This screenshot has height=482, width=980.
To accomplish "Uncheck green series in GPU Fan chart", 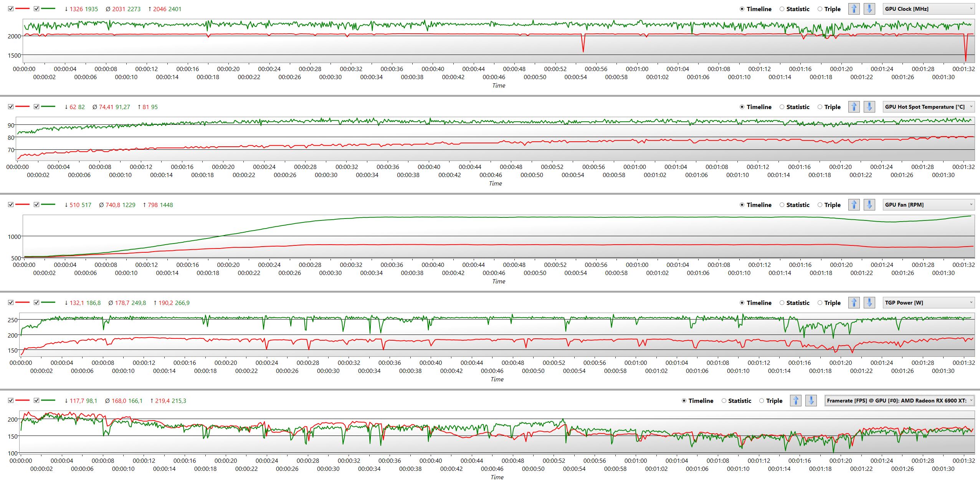I will click(x=36, y=205).
